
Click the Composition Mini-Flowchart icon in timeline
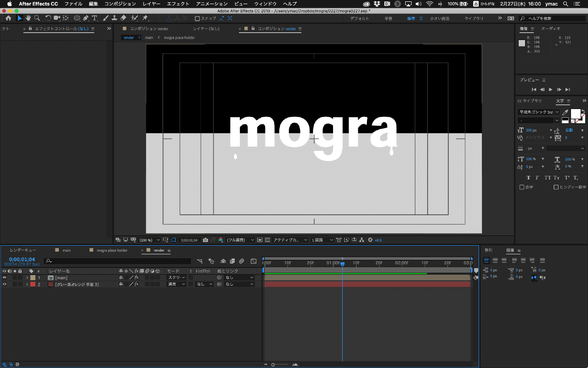point(200,261)
